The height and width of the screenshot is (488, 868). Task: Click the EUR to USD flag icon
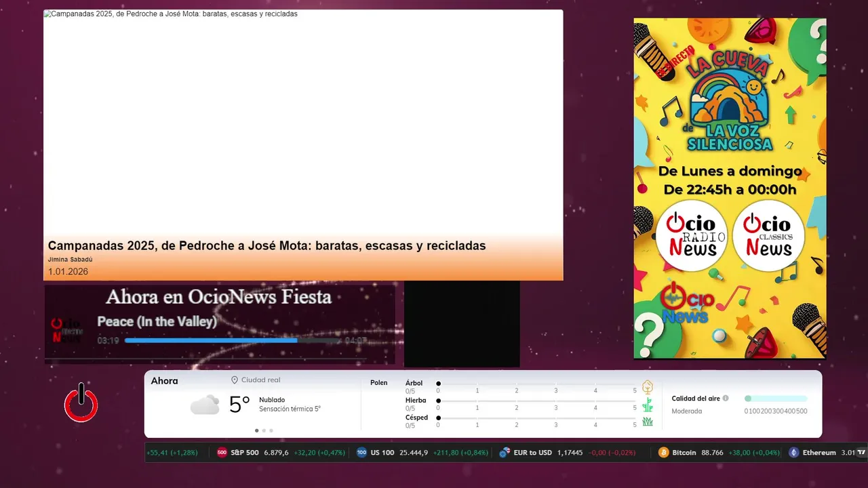pyautogui.click(x=505, y=453)
